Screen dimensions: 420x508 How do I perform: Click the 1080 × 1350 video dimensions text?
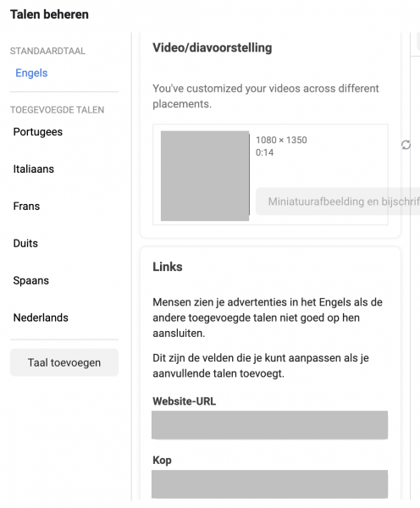click(281, 140)
